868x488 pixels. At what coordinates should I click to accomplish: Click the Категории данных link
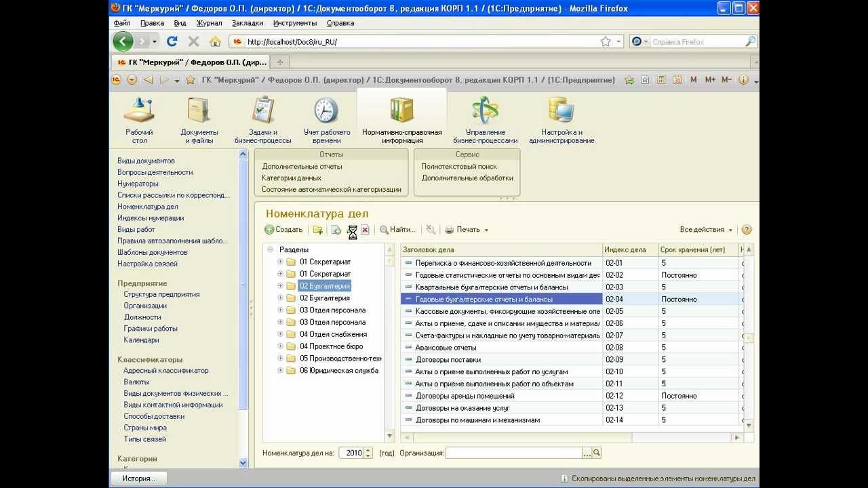(x=292, y=178)
